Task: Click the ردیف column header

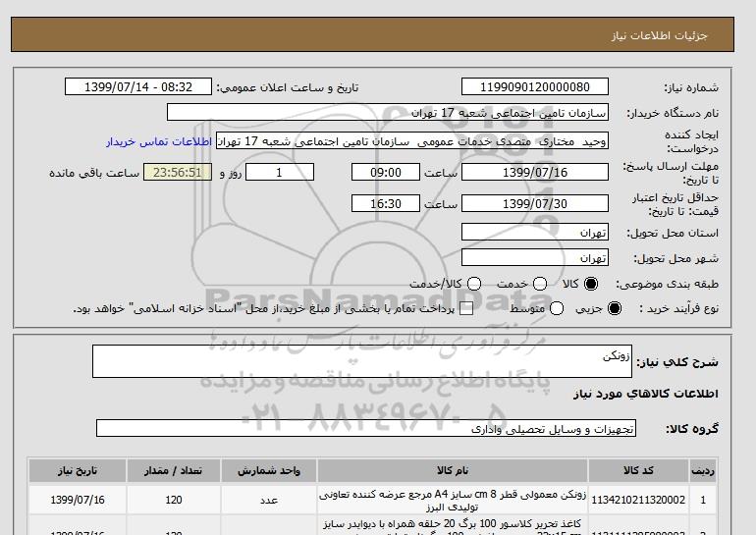Action: 703,471
